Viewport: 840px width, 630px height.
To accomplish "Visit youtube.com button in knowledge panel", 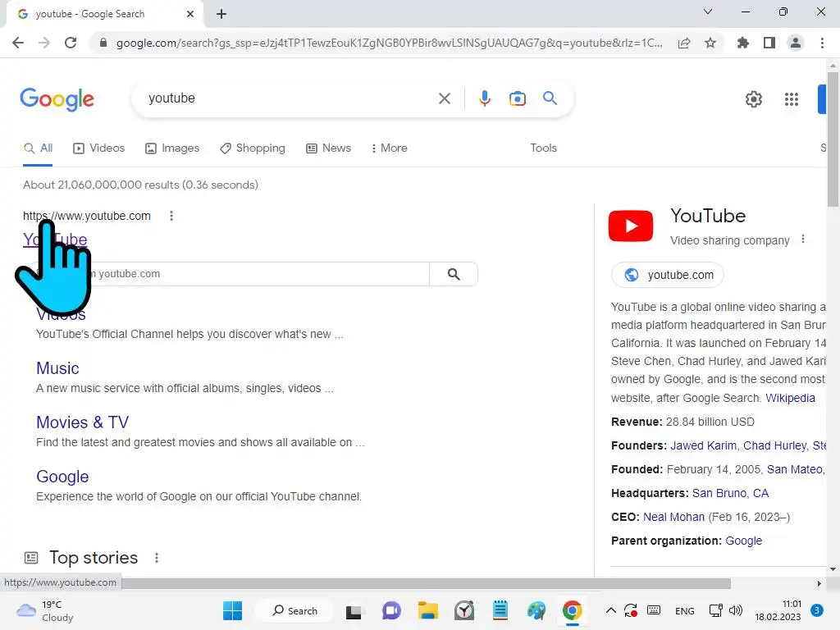I will point(668,275).
